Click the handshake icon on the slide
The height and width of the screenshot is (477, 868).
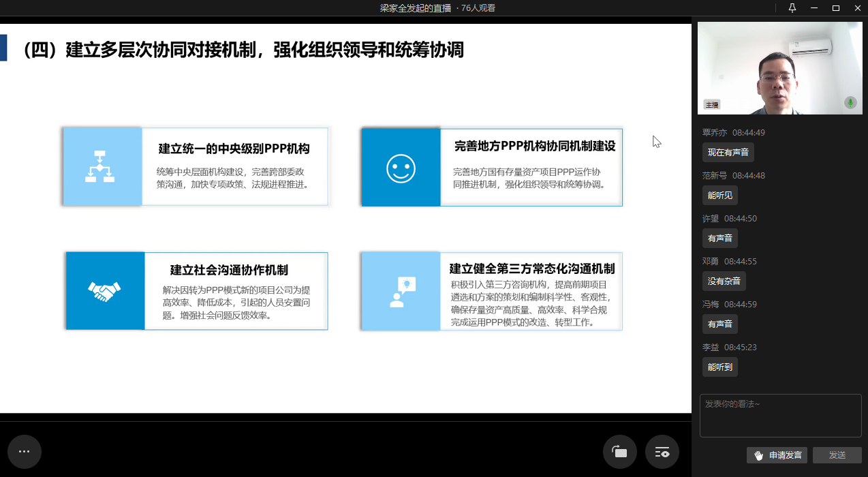tap(104, 292)
